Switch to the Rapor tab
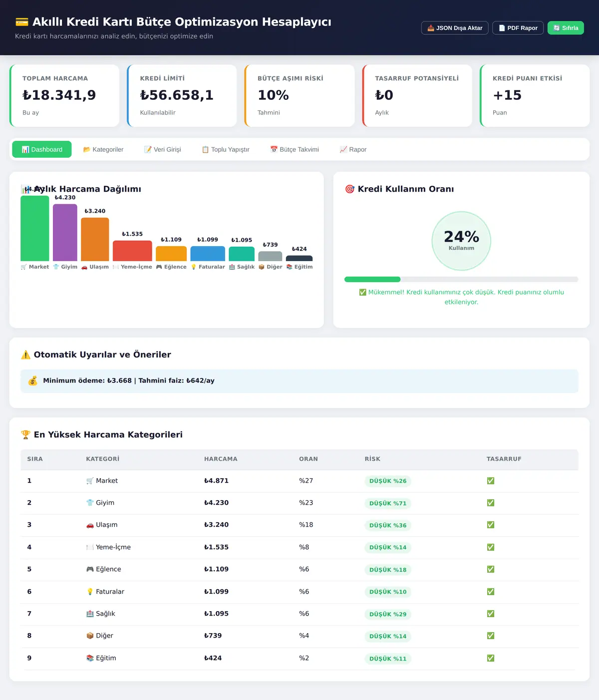 pos(353,149)
